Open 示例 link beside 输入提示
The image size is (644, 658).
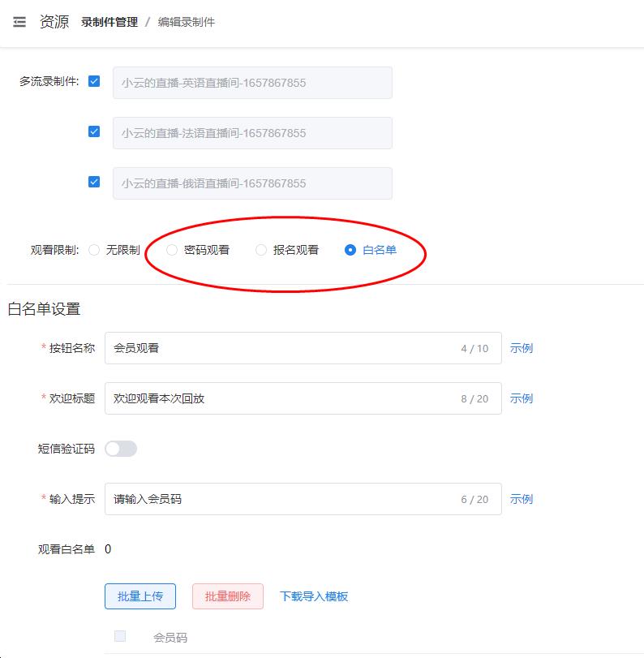[522, 499]
